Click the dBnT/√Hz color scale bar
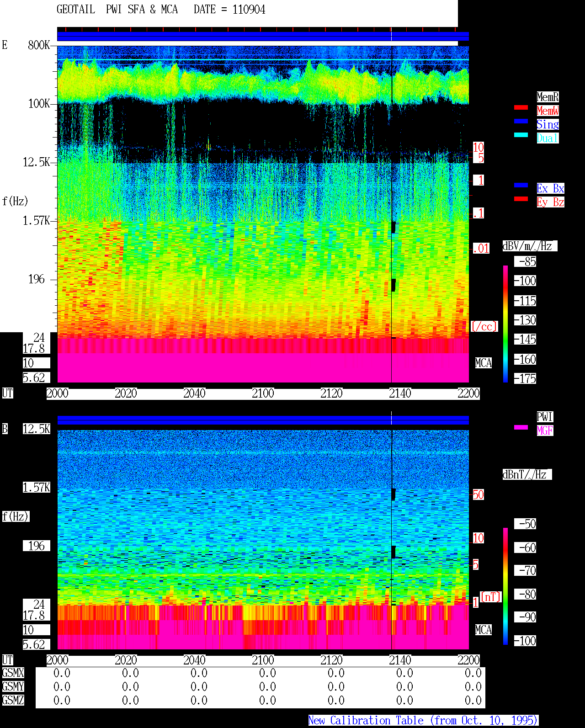 pyautogui.click(x=505, y=586)
